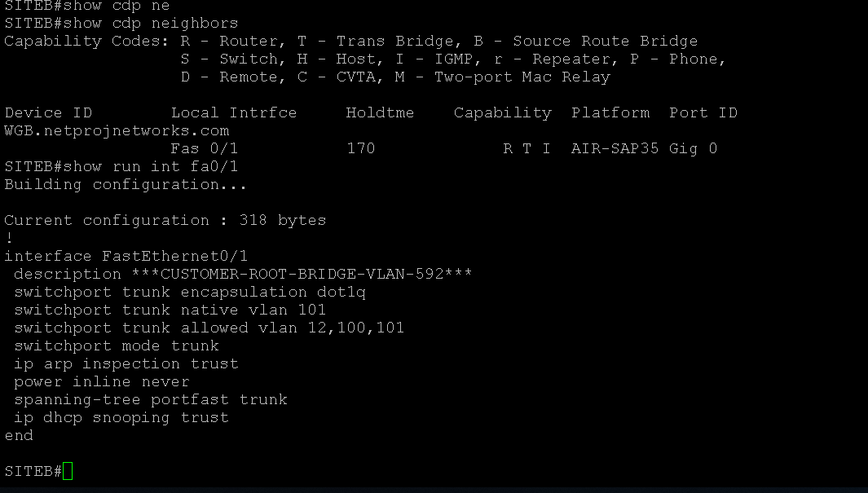Click the green cursor at the SITEB# prompt
This screenshot has width=868, height=493.
click(68, 471)
